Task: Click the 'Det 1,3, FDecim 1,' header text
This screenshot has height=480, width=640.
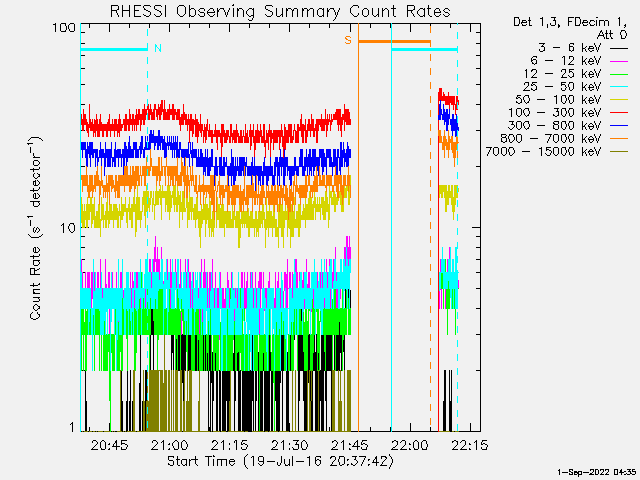Action: tap(570, 22)
